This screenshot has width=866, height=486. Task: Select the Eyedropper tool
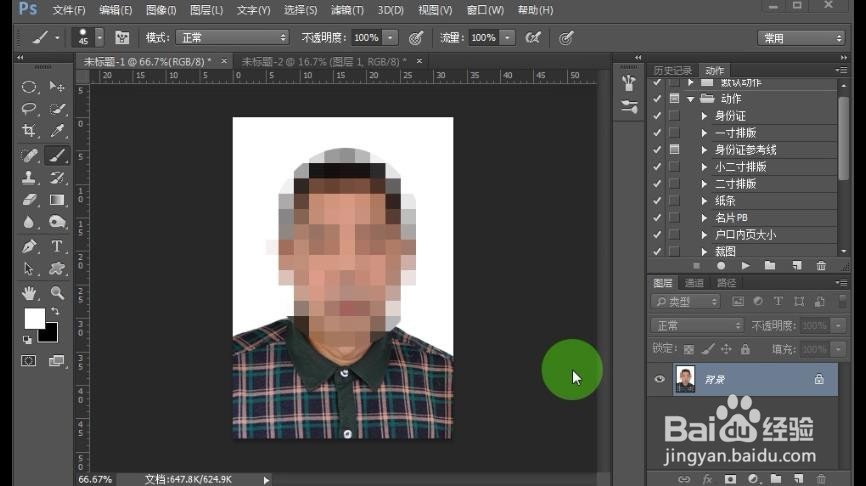56,131
